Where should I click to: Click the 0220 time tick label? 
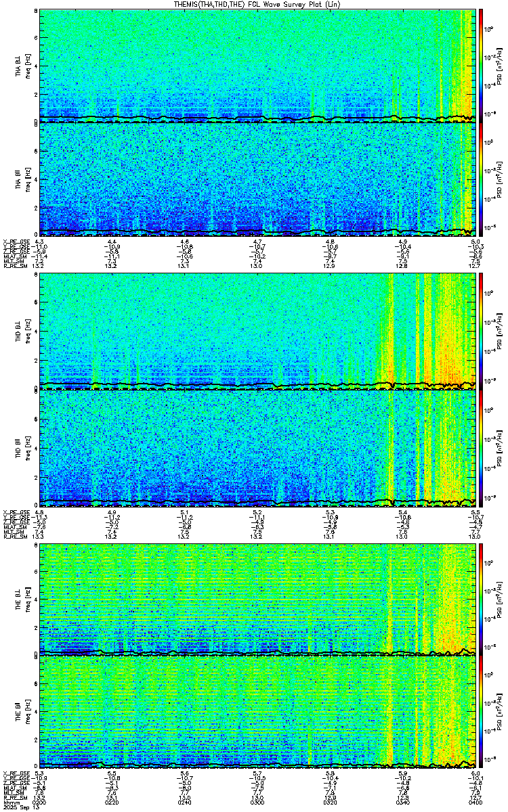[x=112, y=803]
